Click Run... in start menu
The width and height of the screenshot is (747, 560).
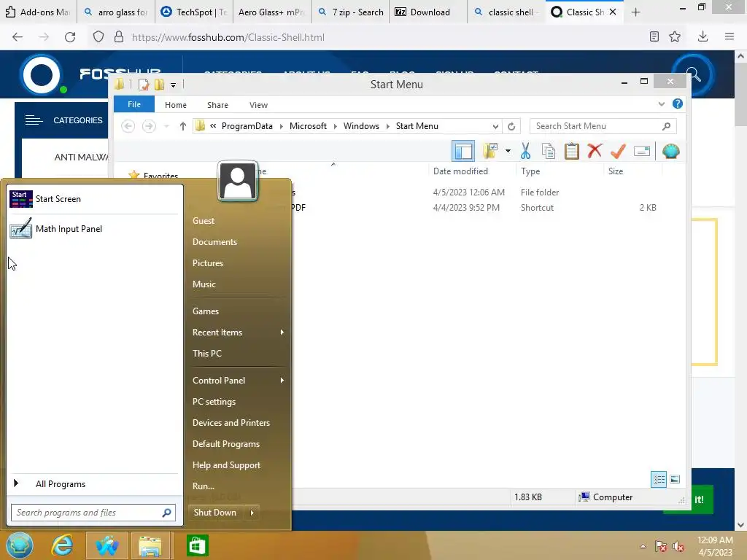[x=204, y=486]
